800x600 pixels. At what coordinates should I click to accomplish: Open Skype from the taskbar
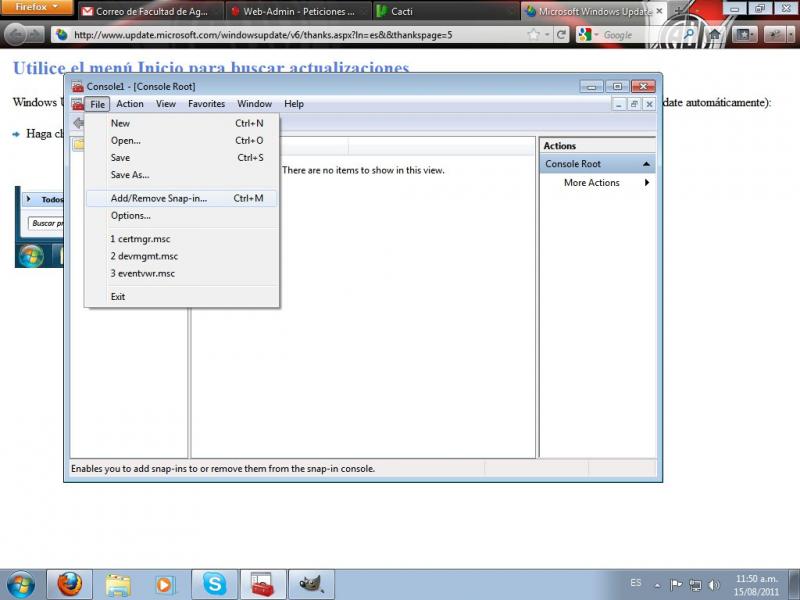pyautogui.click(x=214, y=585)
